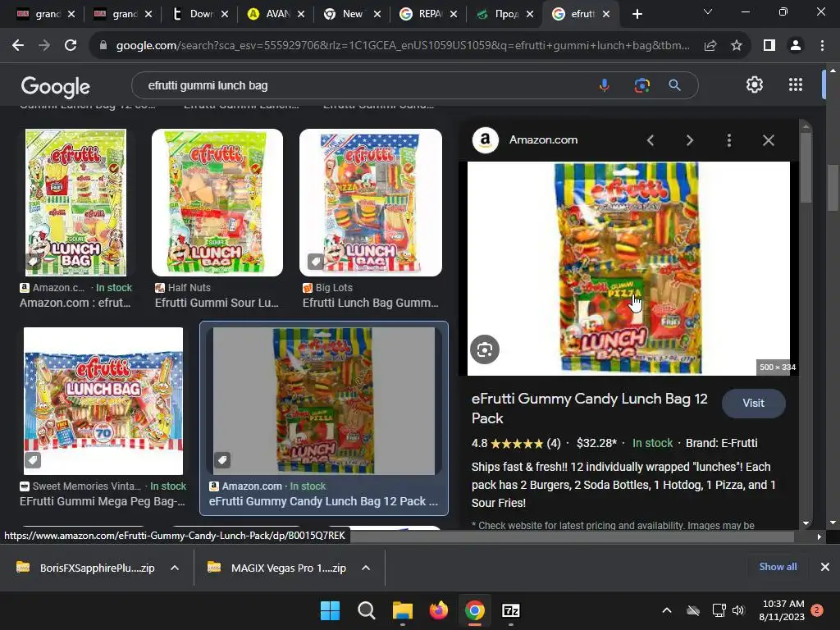Open Google quick settings gear
840x630 pixels.
[x=755, y=84]
